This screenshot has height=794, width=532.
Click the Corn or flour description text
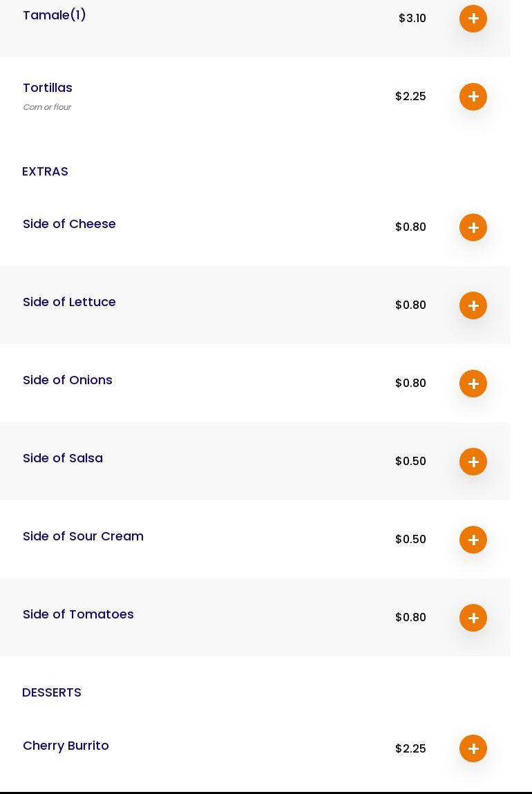(47, 107)
